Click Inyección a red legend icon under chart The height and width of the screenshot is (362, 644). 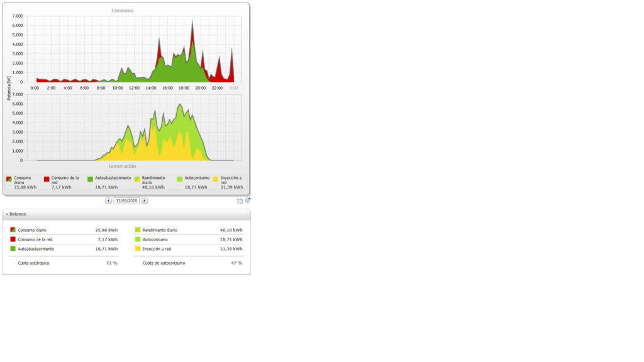pos(216,179)
